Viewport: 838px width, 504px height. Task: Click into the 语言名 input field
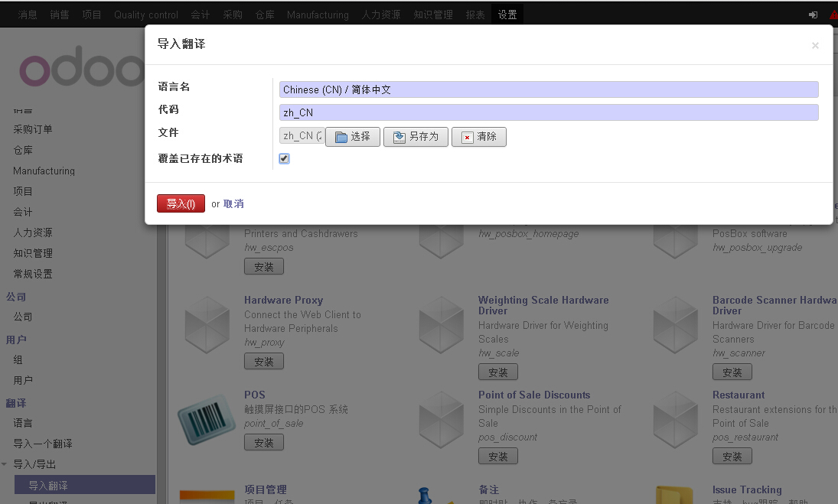(x=548, y=89)
